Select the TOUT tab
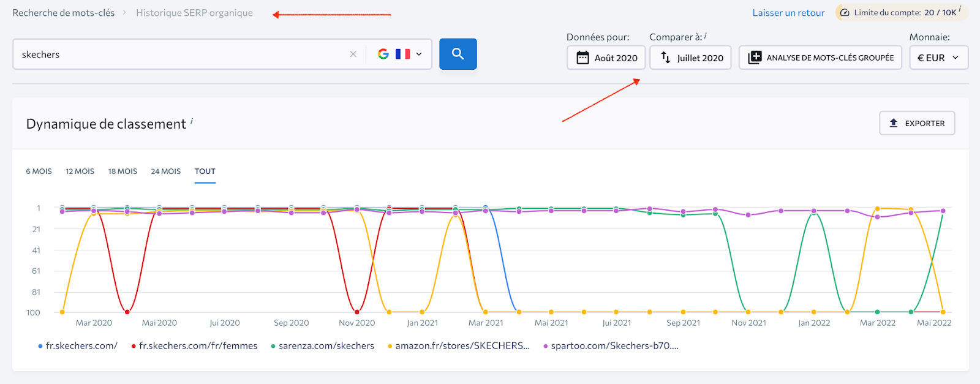The height and width of the screenshot is (384, 980). coord(205,171)
